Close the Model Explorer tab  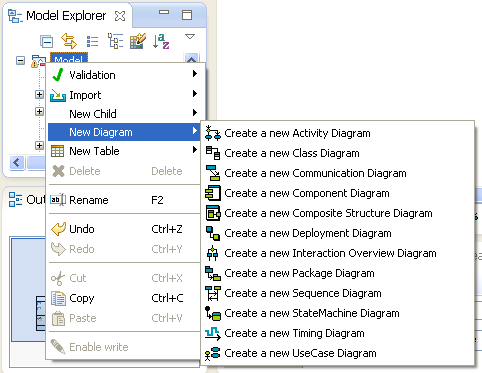(120, 16)
